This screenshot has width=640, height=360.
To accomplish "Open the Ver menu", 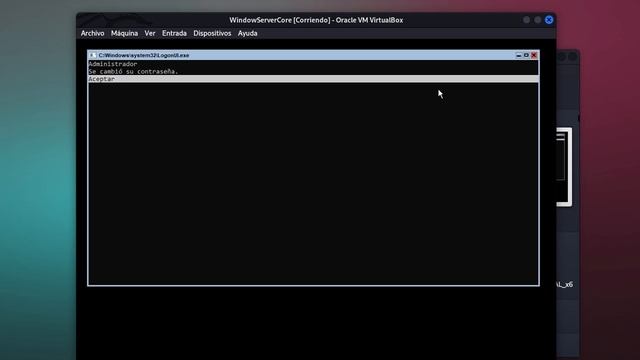I will point(150,33).
